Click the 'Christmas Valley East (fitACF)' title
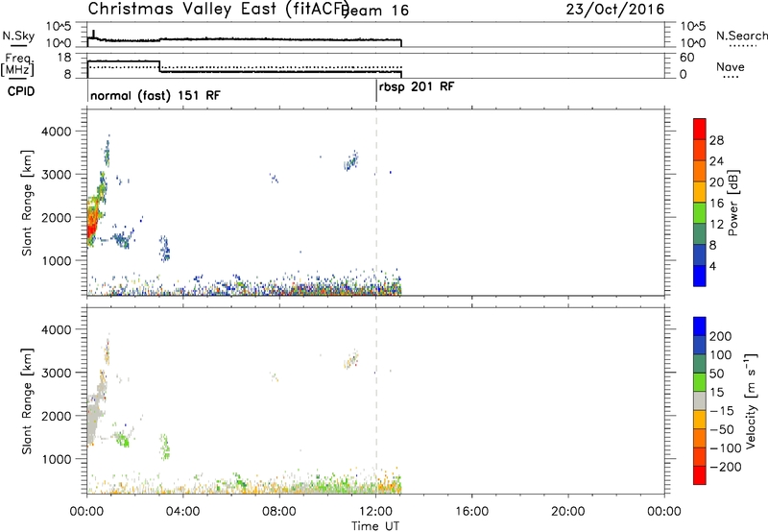Screen dimensions: 768x532 pyautogui.click(x=218, y=9)
